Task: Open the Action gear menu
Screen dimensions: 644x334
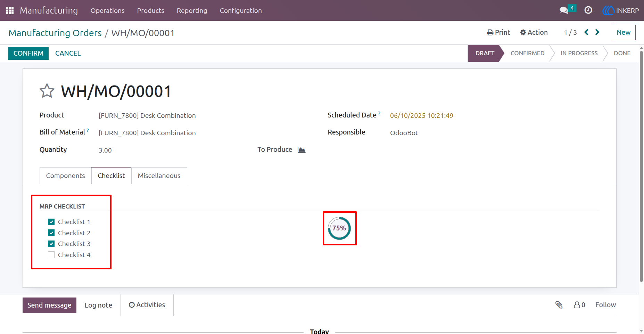Action: 534,32
